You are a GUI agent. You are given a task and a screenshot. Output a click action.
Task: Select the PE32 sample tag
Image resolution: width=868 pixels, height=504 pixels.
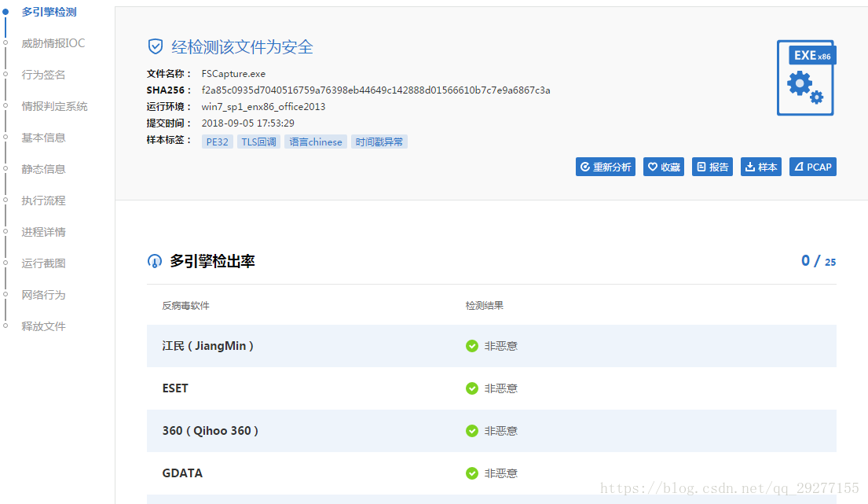217,142
